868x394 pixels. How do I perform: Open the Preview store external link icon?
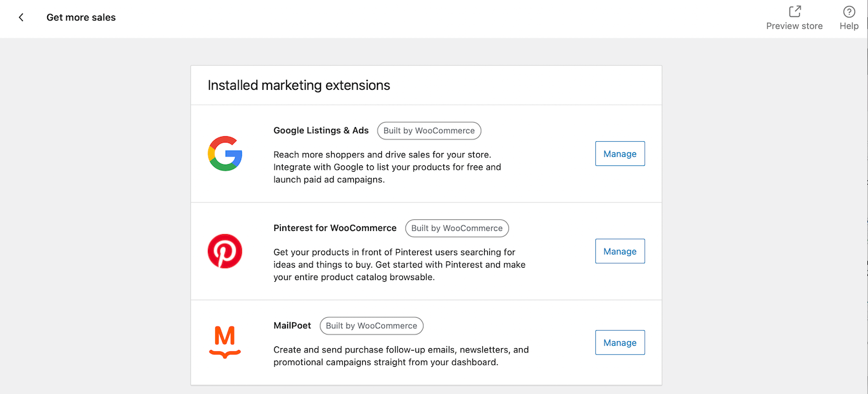794,12
